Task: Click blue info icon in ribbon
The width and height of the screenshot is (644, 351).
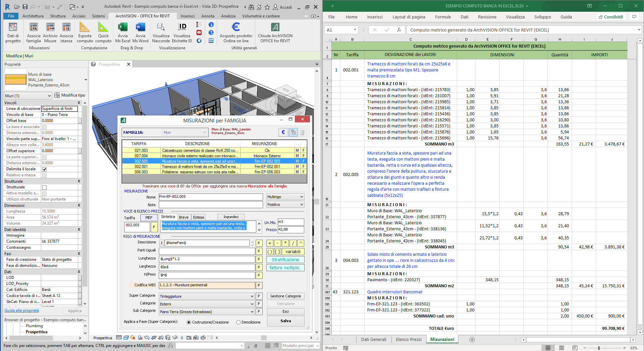Action: (211, 24)
